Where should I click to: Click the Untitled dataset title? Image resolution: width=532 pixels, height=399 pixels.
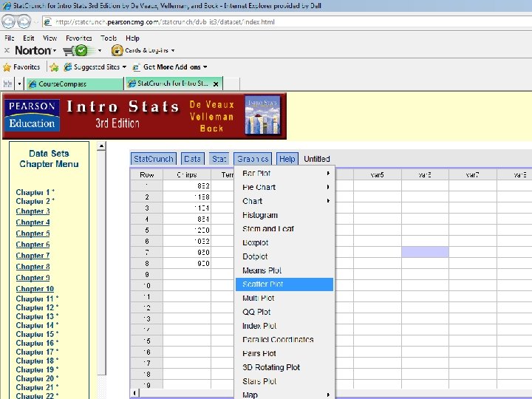pyautogui.click(x=317, y=159)
